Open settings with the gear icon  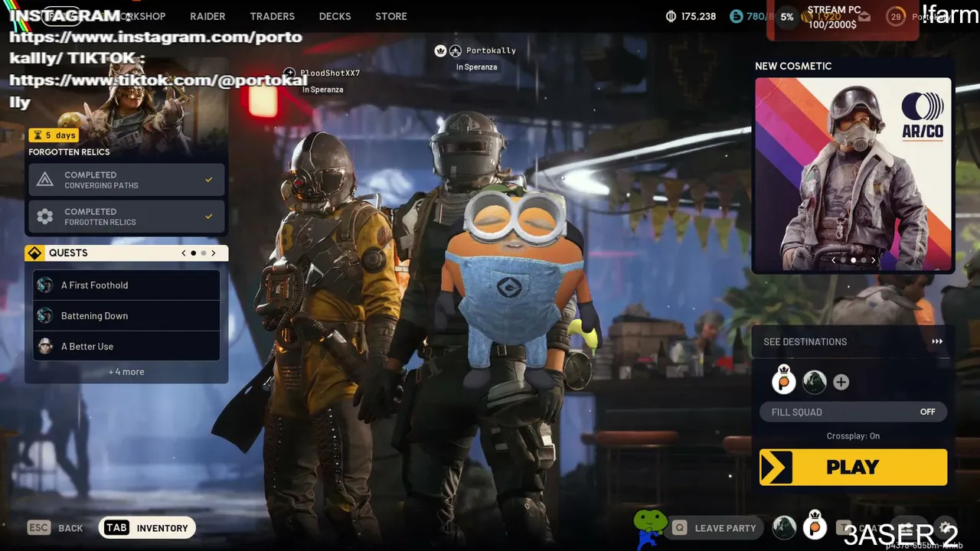[x=946, y=527]
